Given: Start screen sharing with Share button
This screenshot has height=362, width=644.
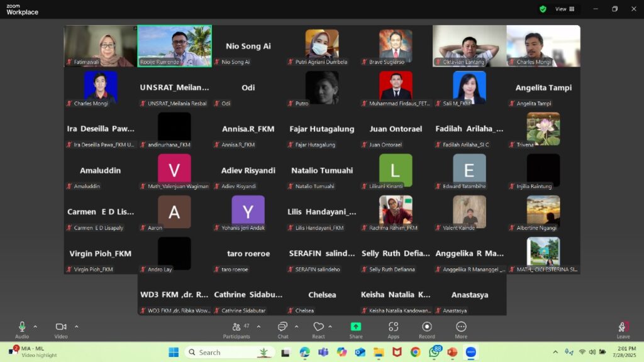Looking at the screenshot, I should click(x=356, y=327).
